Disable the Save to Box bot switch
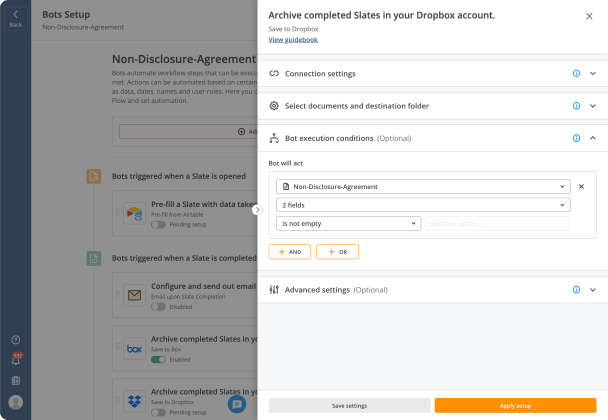Image resolution: width=608 pixels, height=420 pixels. [x=158, y=360]
